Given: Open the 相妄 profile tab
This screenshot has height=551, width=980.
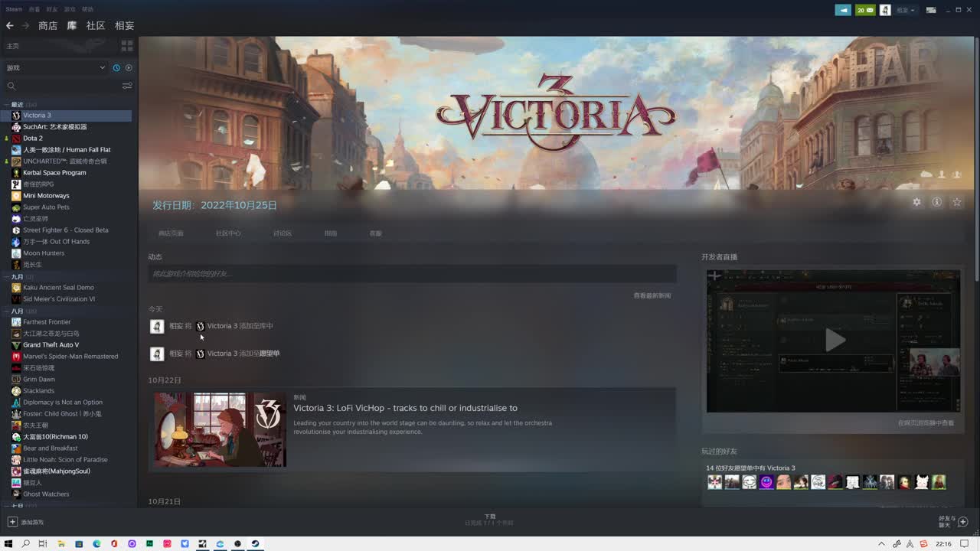Looking at the screenshot, I should [124, 25].
